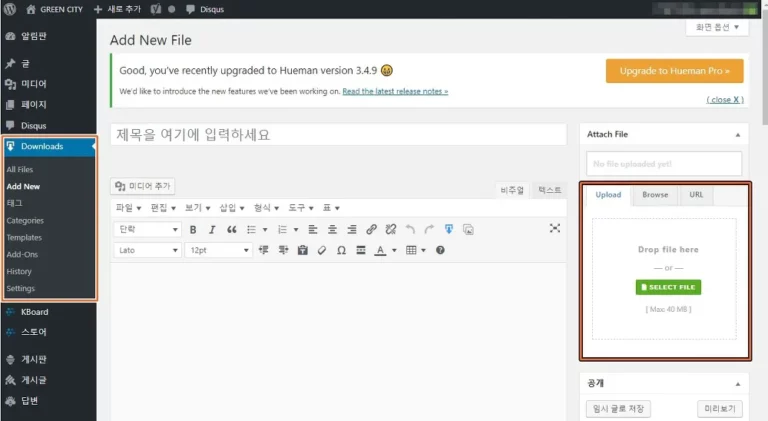This screenshot has width=768, height=421.
Task: Open the WordPress logo menu
Action: coord(10,9)
